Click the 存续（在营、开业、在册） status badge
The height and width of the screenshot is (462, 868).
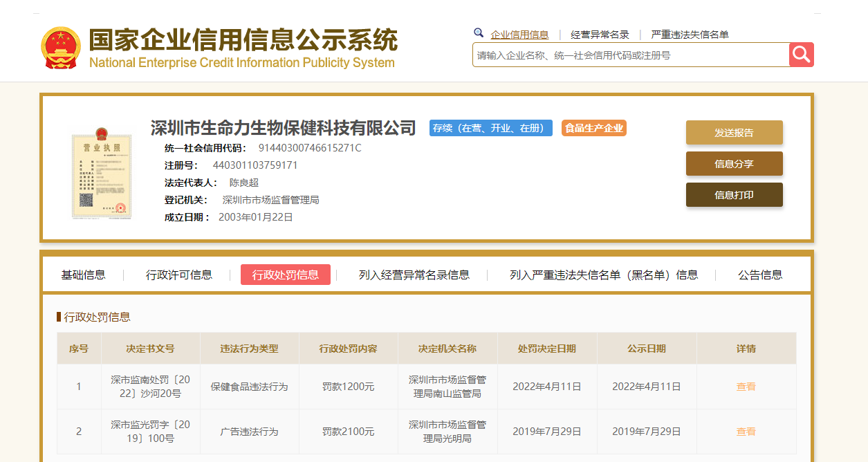click(x=491, y=128)
